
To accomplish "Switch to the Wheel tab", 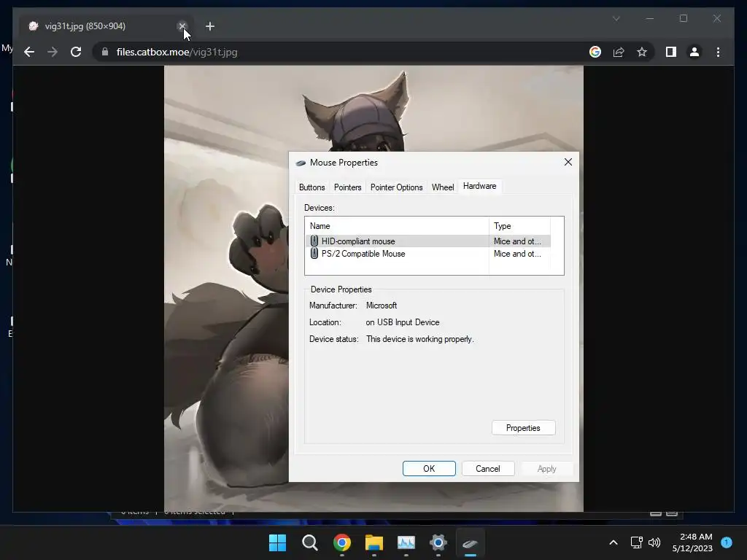I will (x=443, y=187).
